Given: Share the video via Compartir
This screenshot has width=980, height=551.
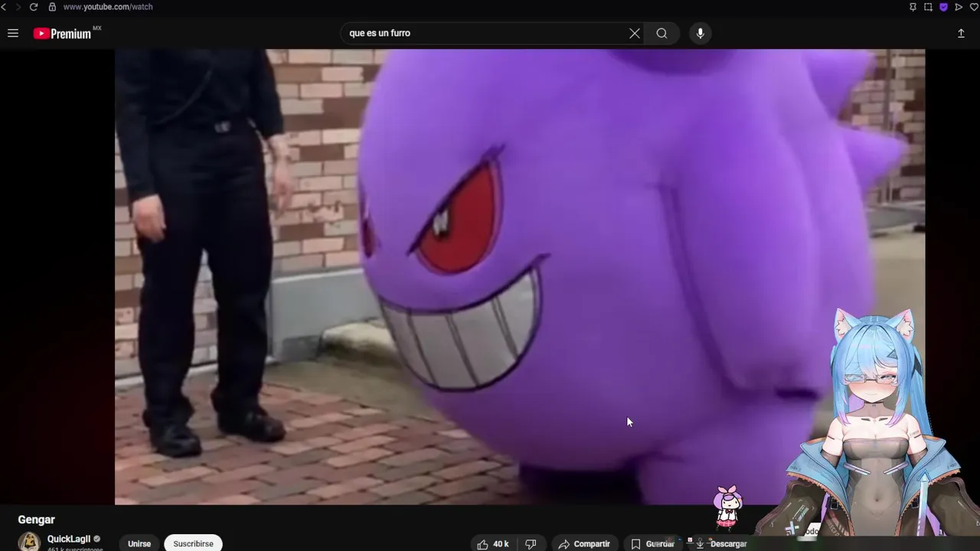Looking at the screenshot, I should pyautogui.click(x=584, y=543).
